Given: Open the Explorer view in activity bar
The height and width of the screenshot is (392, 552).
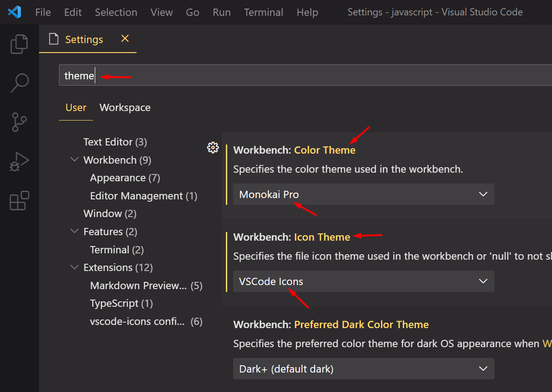Looking at the screenshot, I should coord(19,44).
